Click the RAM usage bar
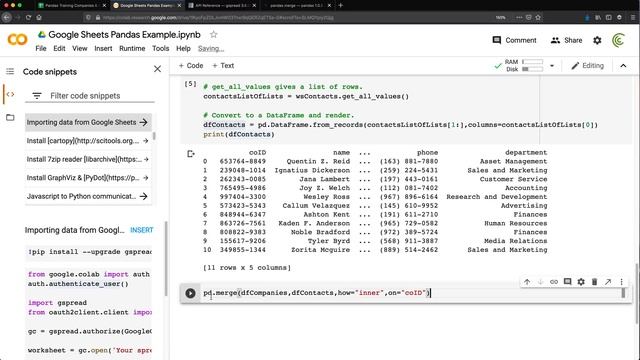The image size is (640, 360). tap(532, 62)
